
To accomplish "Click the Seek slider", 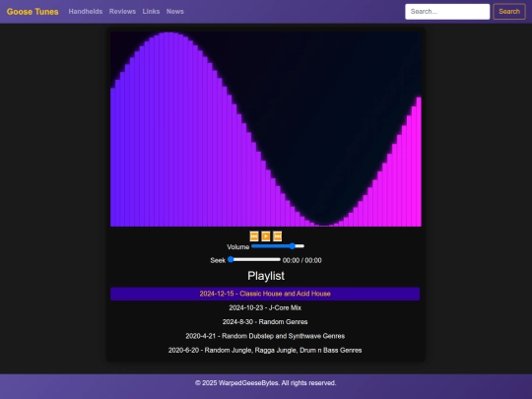I will [x=254, y=260].
